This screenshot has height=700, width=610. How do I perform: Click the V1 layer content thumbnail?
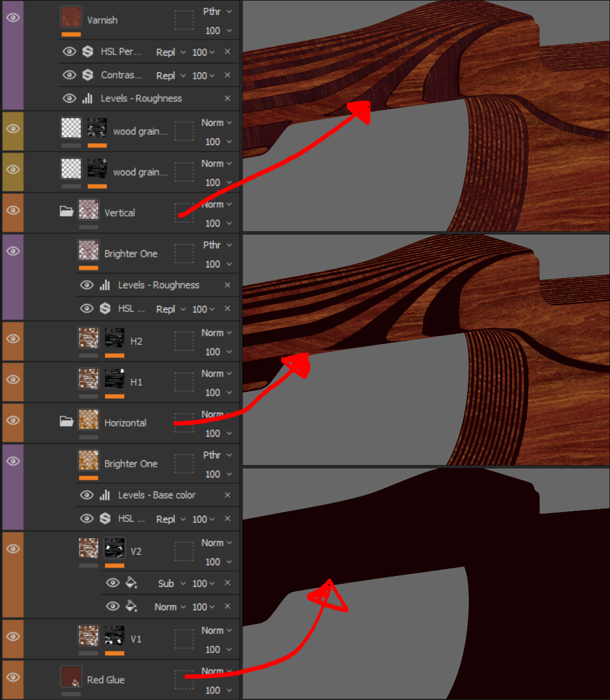[88, 636]
